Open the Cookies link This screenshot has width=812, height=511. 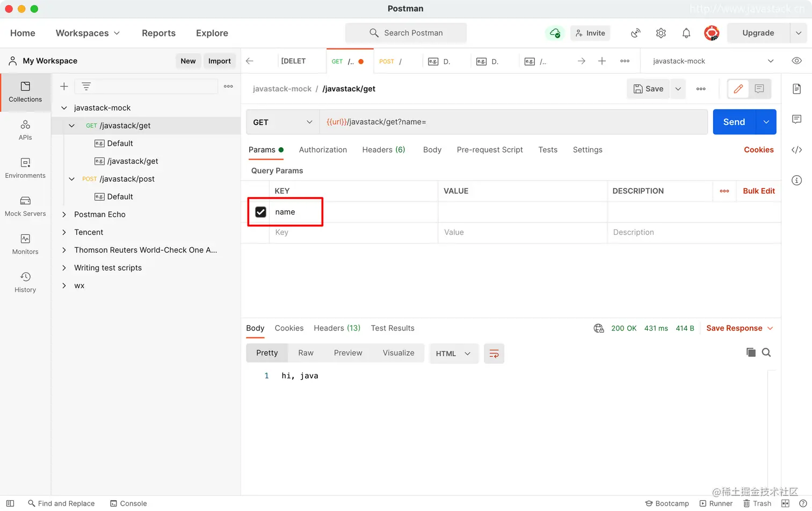pyautogui.click(x=758, y=150)
